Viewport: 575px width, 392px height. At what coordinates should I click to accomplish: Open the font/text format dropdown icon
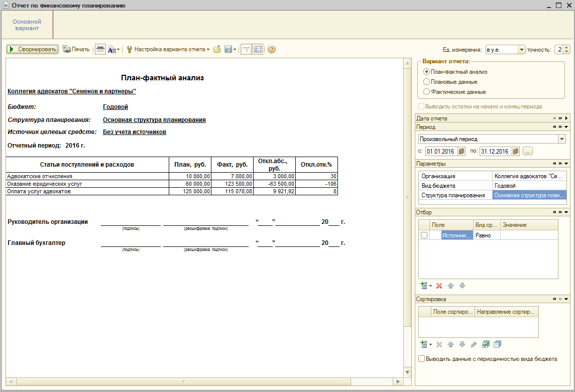tap(113, 49)
